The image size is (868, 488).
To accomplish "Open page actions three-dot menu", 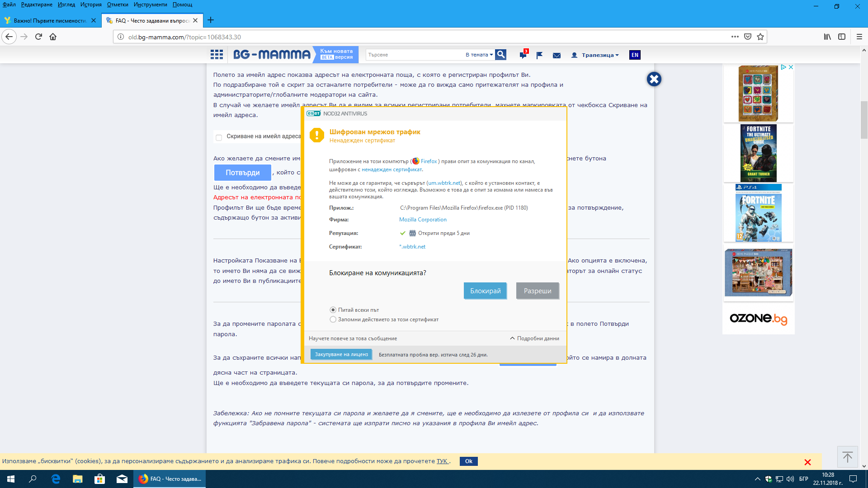I will click(735, 37).
